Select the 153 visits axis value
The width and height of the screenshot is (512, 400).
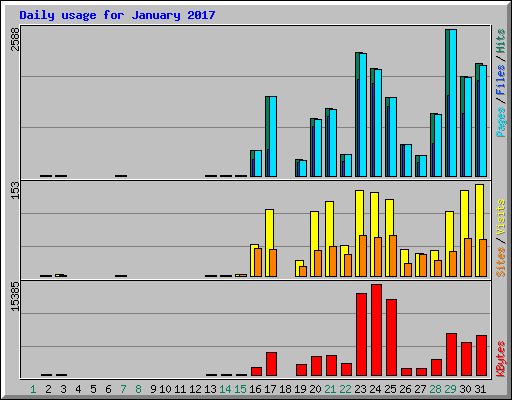(x=15, y=191)
